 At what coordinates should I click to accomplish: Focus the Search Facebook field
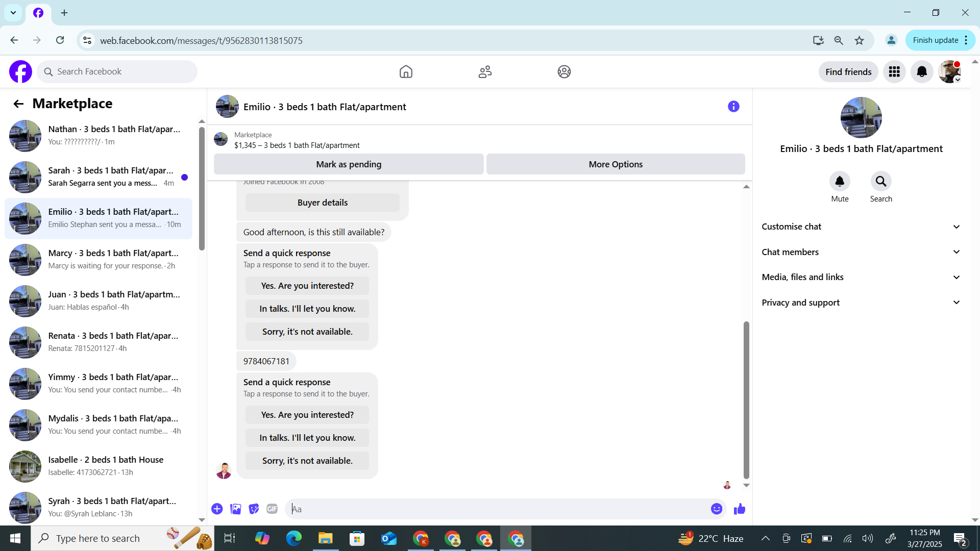coord(117,72)
